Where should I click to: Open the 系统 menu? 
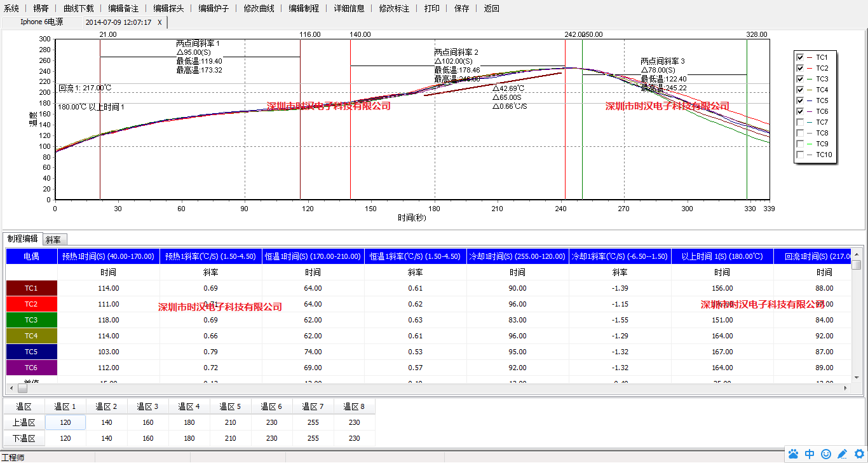click(x=11, y=8)
